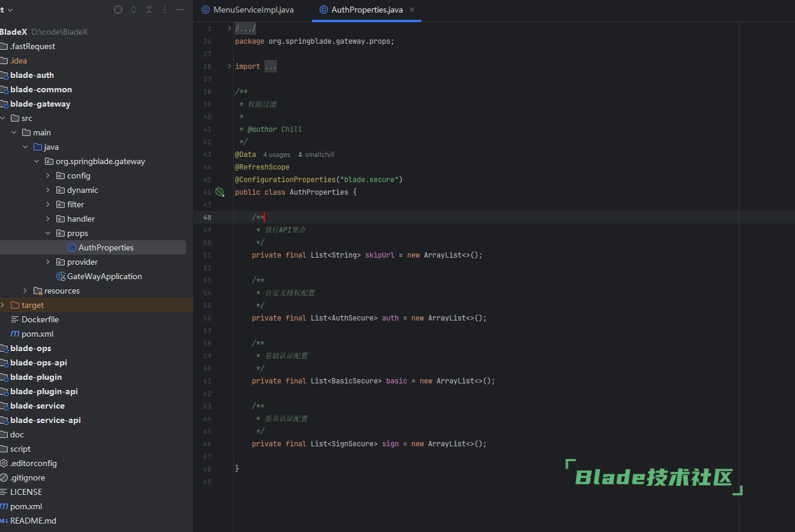Collapse the main folder chevron
This screenshot has width=795, height=532.
[x=14, y=132]
